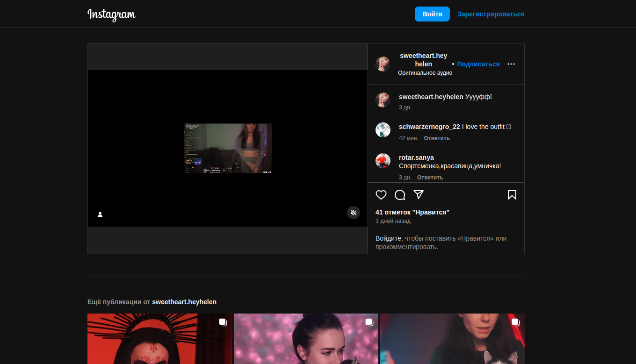Image resolution: width=636 pixels, height=364 pixels.
Task: Click the 3 дн. timestamp under the caption
Action: 405,107
